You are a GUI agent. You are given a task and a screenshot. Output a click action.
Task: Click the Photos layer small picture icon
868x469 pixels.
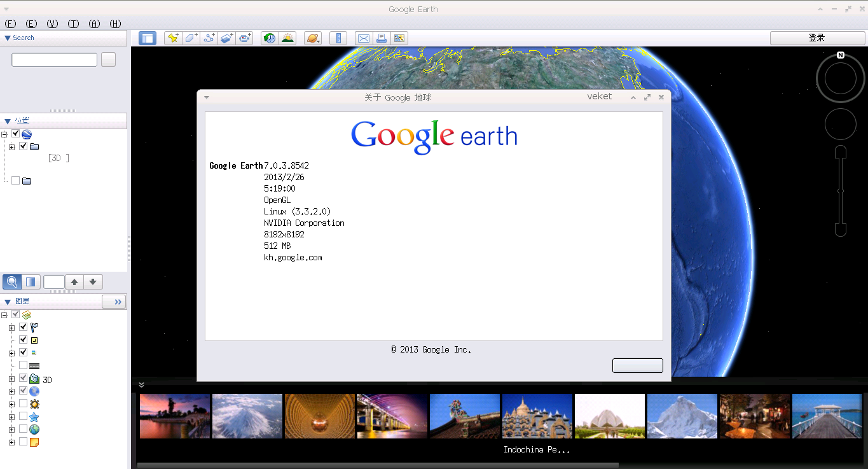point(34,353)
